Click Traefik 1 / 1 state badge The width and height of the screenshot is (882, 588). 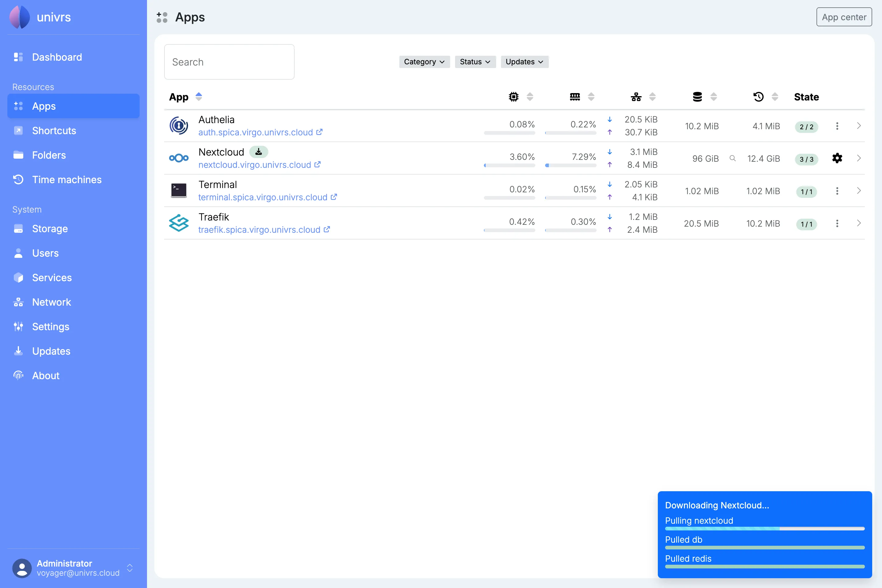point(806,224)
